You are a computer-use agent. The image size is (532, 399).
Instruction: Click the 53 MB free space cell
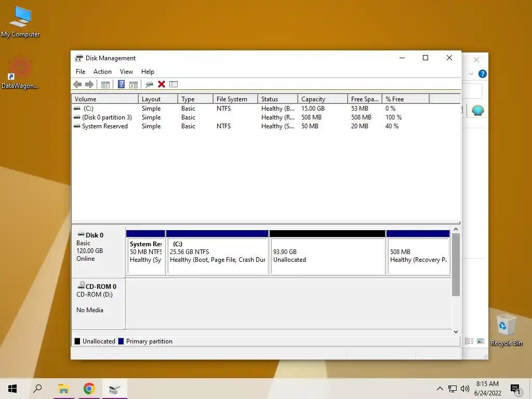(360, 109)
